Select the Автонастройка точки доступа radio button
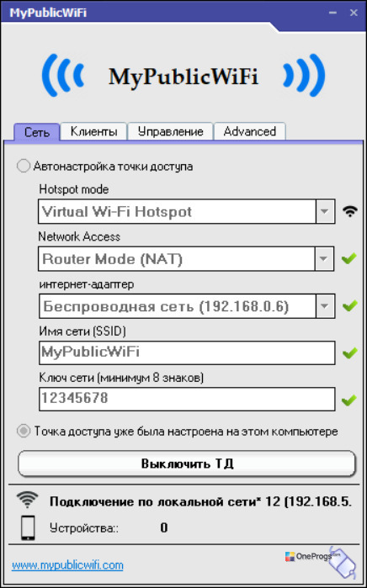Screen dimensions: 367x588 click(24, 166)
